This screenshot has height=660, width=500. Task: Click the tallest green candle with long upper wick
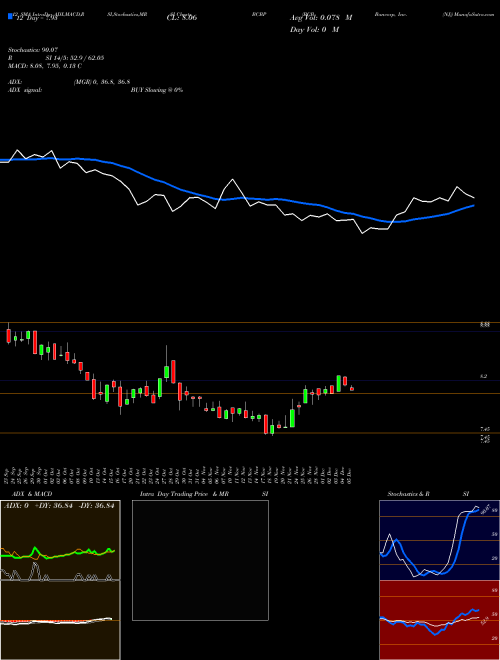pyautogui.click(x=167, y=363)
